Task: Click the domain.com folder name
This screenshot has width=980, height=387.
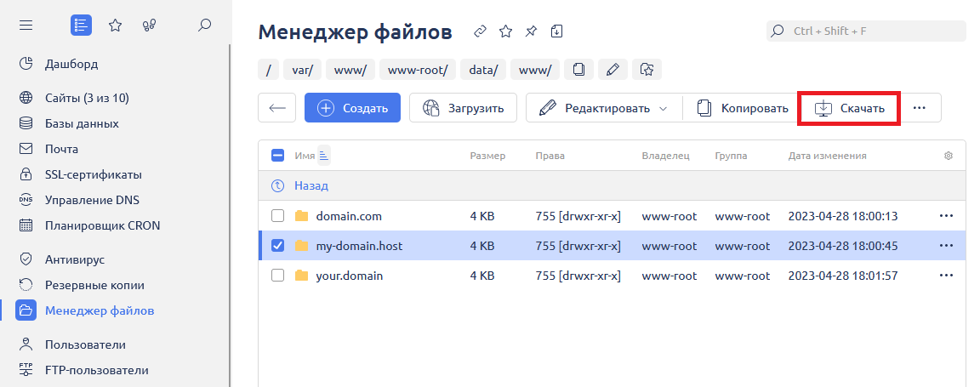Action: 349,216
